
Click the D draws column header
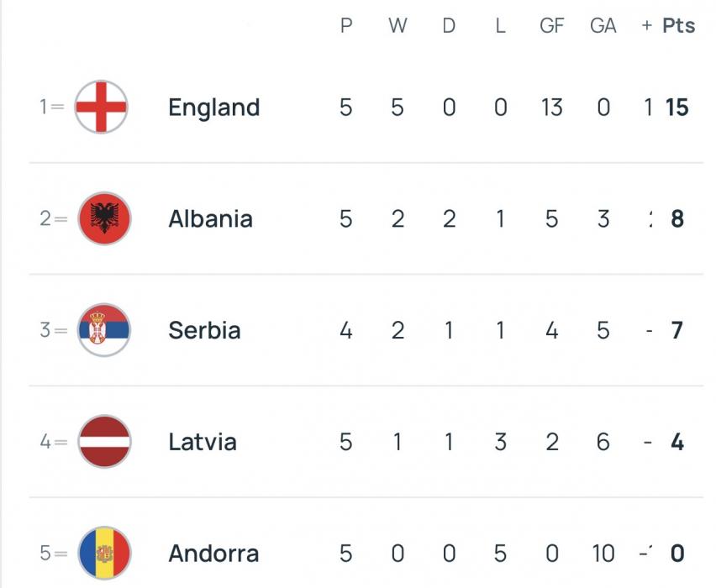(449, 26)
